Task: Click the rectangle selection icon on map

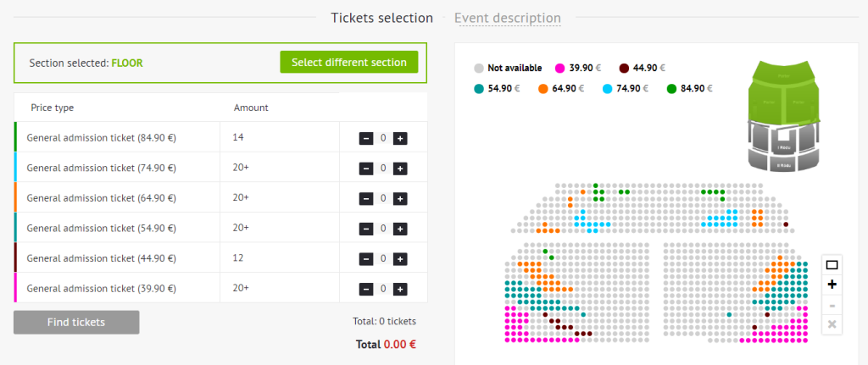Action: (x=832, y=265)
